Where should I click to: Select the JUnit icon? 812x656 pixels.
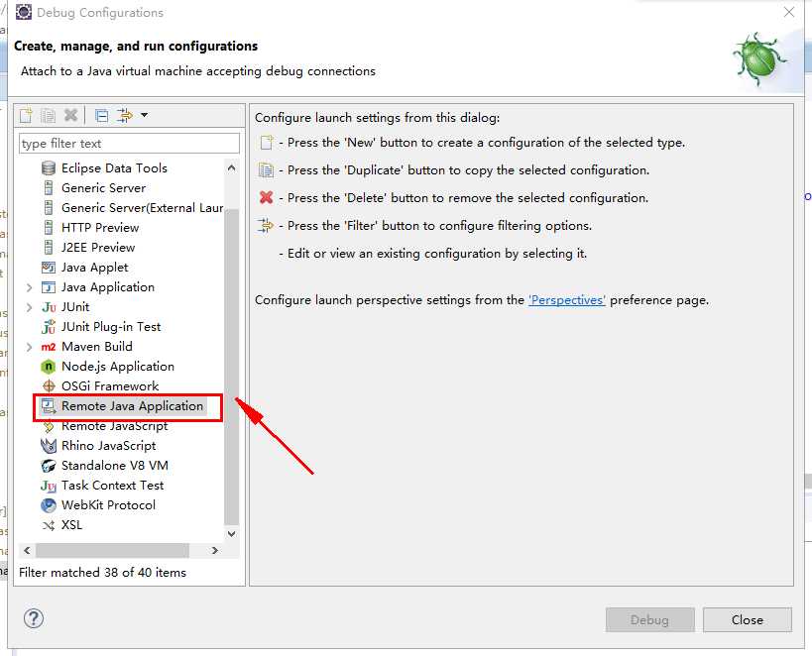pyautogui.click(x=49, y=307)
